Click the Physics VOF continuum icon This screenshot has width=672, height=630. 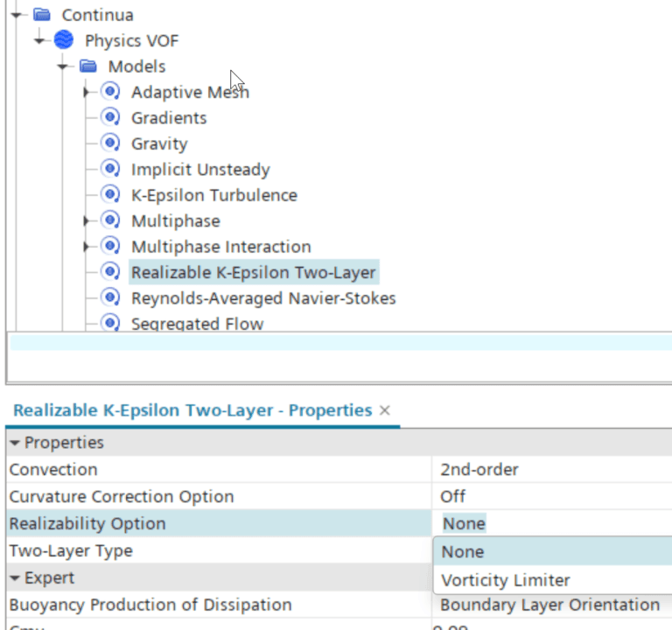[x=64, y=40]
